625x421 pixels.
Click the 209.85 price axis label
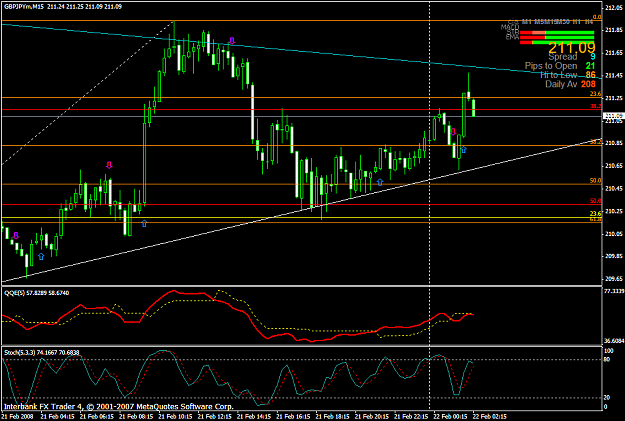614,256
